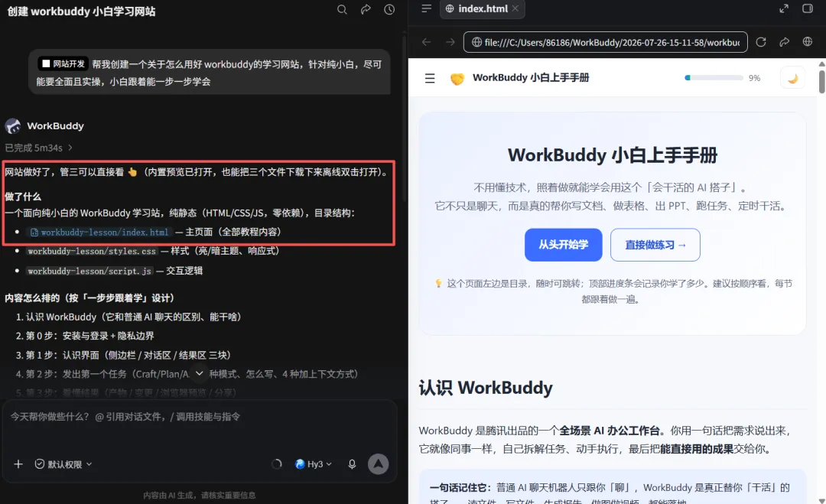Open the 默认权限 permission dropdown
The height and width of the screenshot is (504, 826).
tap(63, 464)
